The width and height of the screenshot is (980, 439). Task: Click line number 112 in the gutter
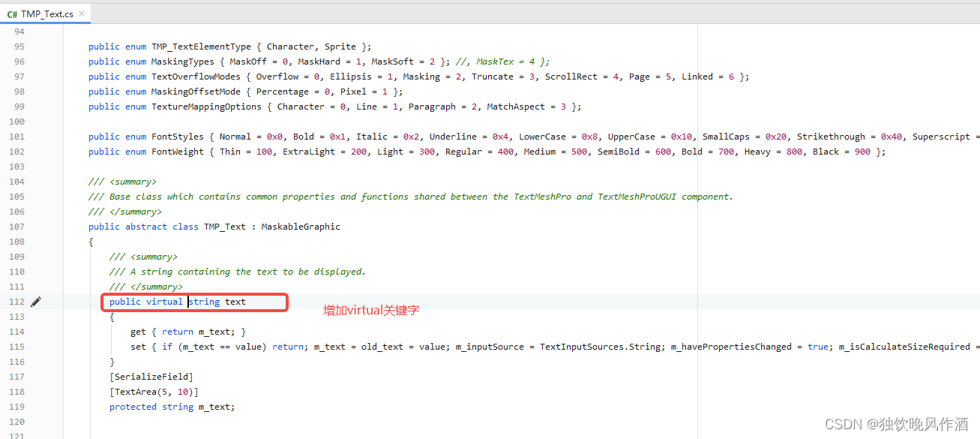(x=16, y=302)
